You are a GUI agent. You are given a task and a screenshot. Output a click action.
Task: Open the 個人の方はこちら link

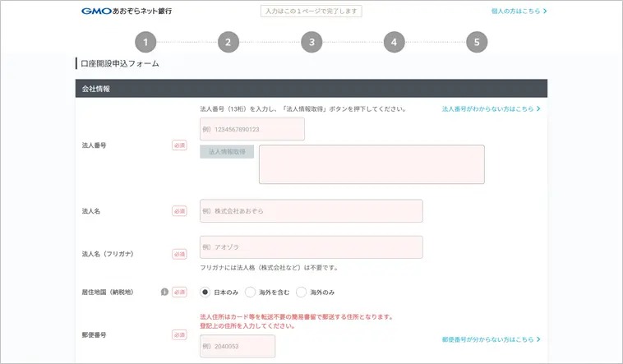tap(519, 12)
